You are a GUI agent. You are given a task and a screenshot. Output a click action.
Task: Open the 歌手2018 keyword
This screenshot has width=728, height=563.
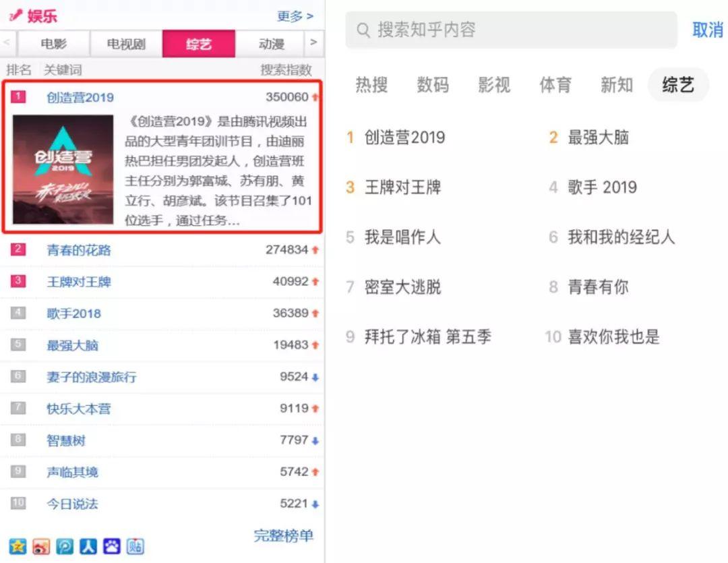[73, 314]
